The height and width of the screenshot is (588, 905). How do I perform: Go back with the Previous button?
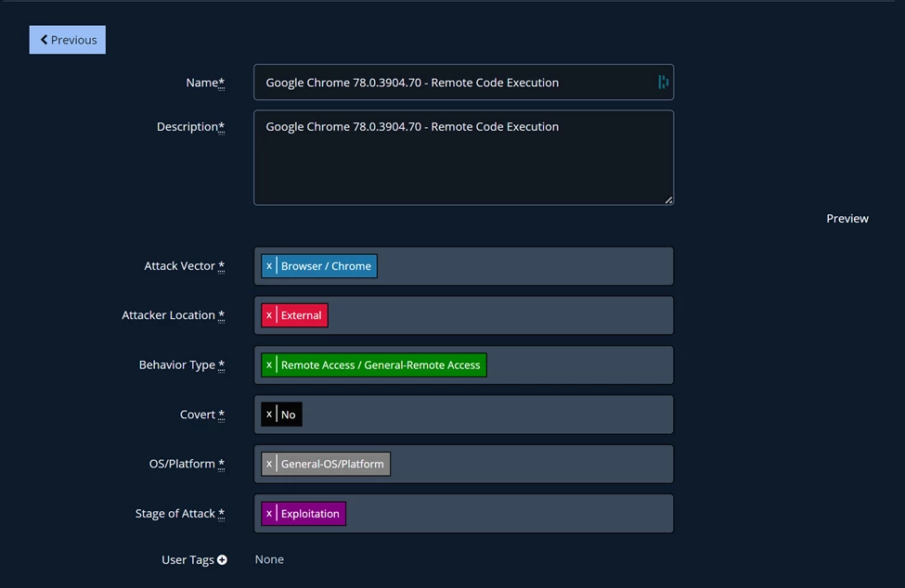coord(68,40)
